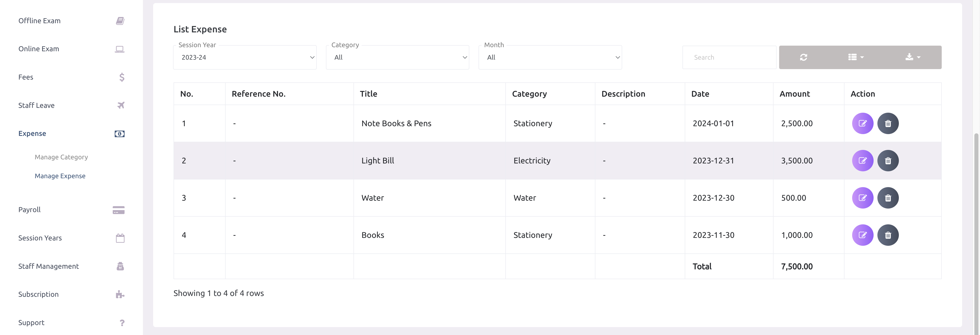Click the refresh/reload icon in toolbar
This screenshot has height=335, width=980.
(x=804, y=57)
